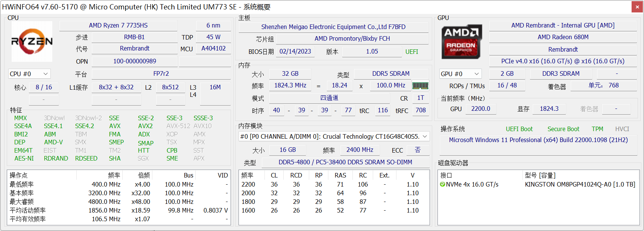Click the Shenzhen Meigao motherboard name field

point(333,27)
